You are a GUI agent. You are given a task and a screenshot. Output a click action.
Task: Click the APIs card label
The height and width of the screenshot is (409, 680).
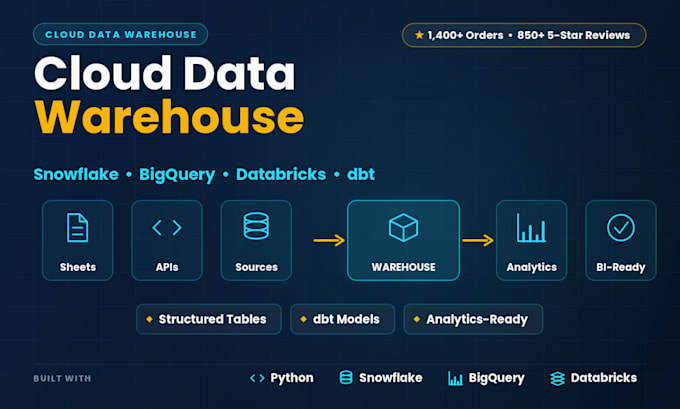click(x=167, y=267)
